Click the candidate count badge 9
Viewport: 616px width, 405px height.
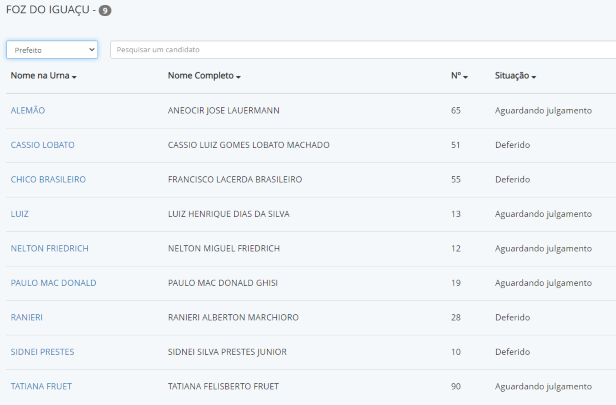coord(105,11)
